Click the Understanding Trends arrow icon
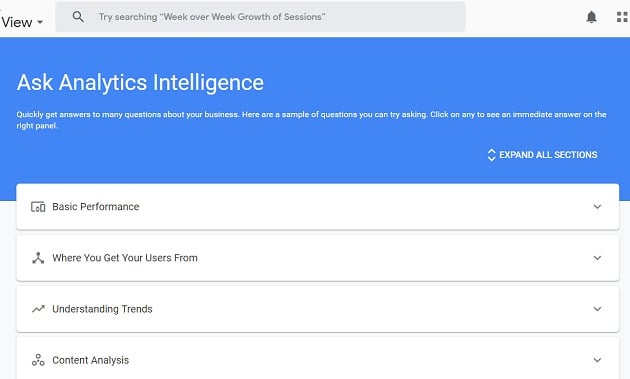Viewport: 630px width, 379px height. pos(38,309)
